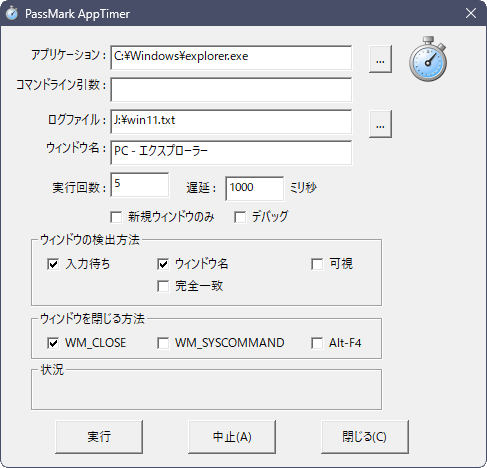The height and width of the screenshot is (468, 487).
Task: Enable the デバッグ checkbox
Action: (x=240, y=217)
